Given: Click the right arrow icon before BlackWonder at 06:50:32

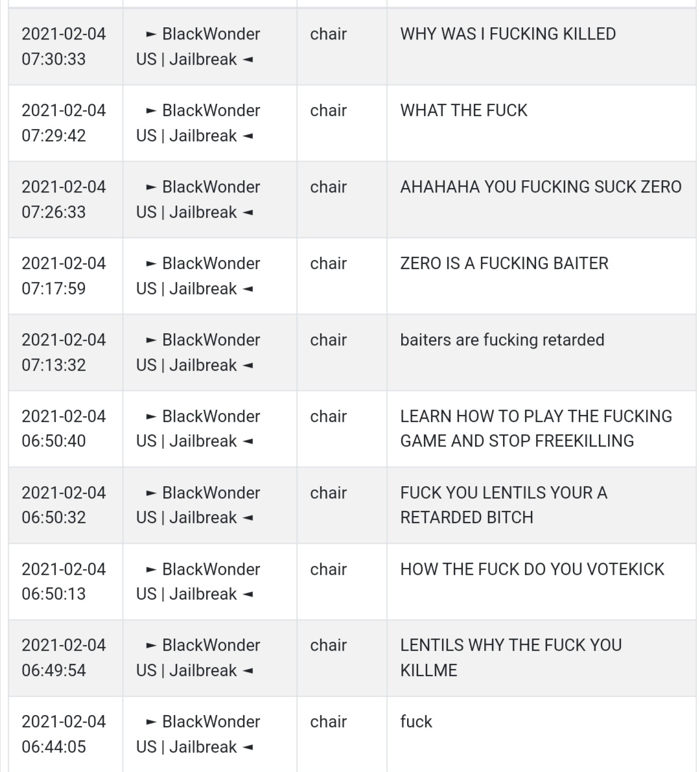Looking at the screenshot, I should 151,493.
